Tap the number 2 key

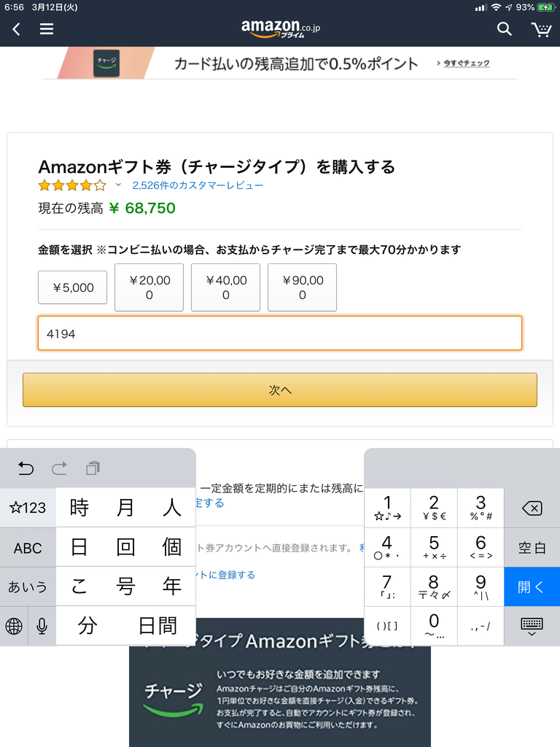point(434,508)
